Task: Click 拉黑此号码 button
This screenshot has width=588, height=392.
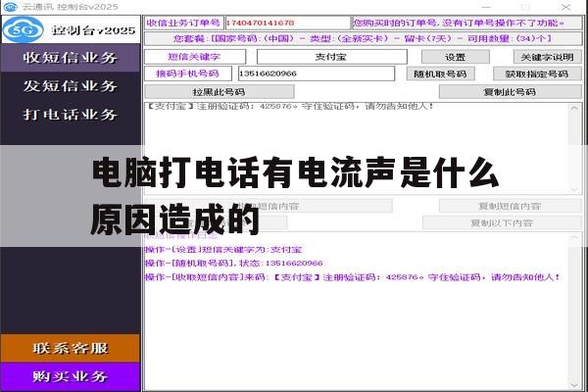Action: (x=220, y=92)
